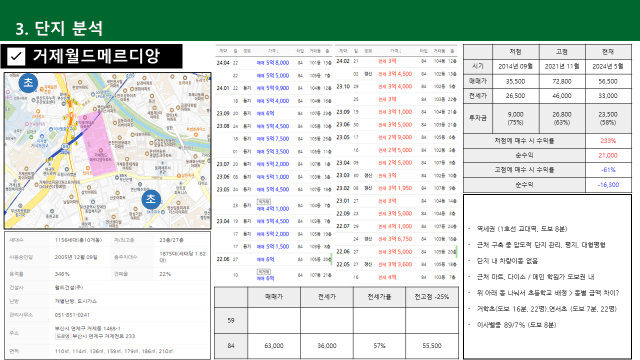Click the 051-851-0241 phone number
640x360 pixels.
(72, 315)
